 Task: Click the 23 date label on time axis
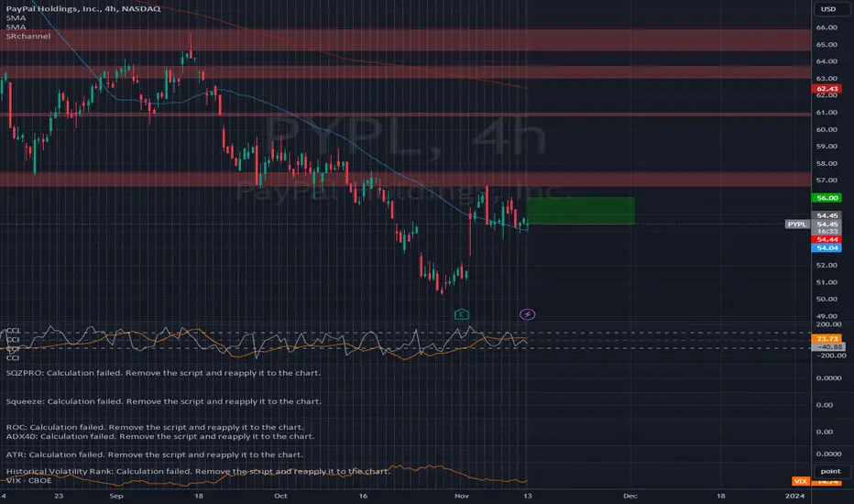59,496
